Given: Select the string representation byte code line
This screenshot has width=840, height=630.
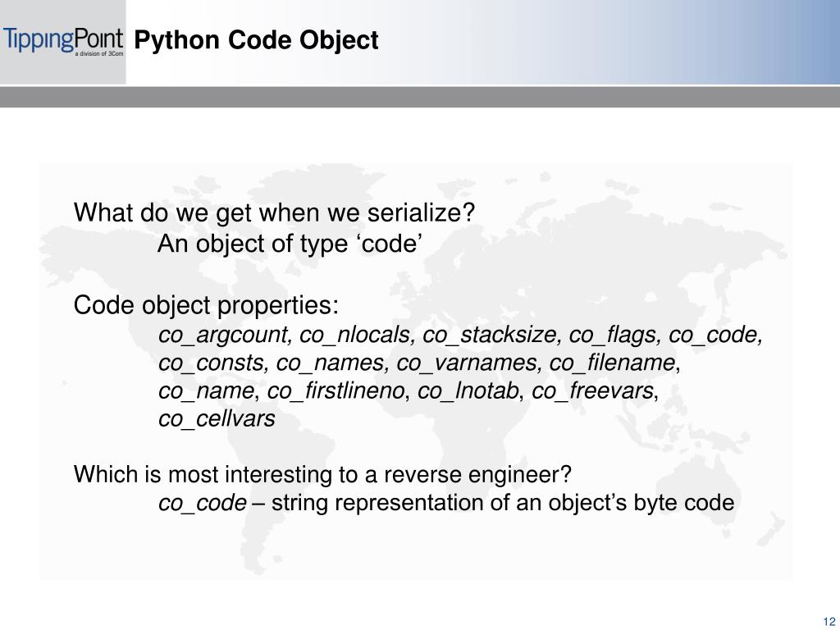Looking at the screenshot, I should tap(446, 503).
